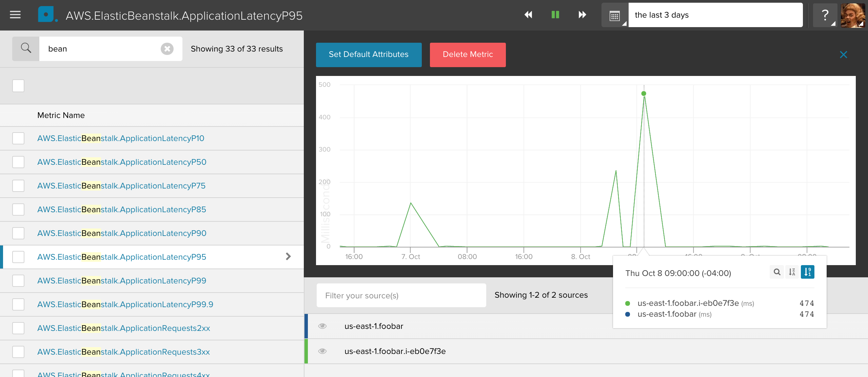
Task: Step back in time with rewind button
Action: click(528, 15)
